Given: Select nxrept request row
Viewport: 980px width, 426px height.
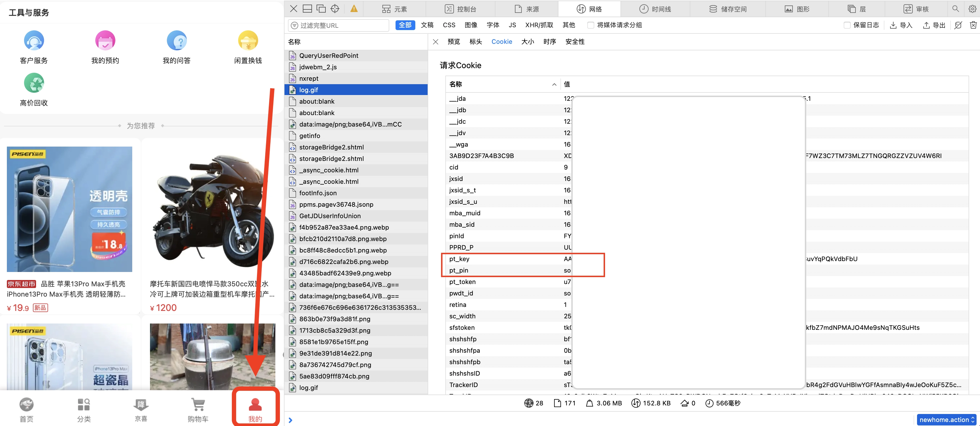Looking at the screenshot, I should (x=356, y=78).
